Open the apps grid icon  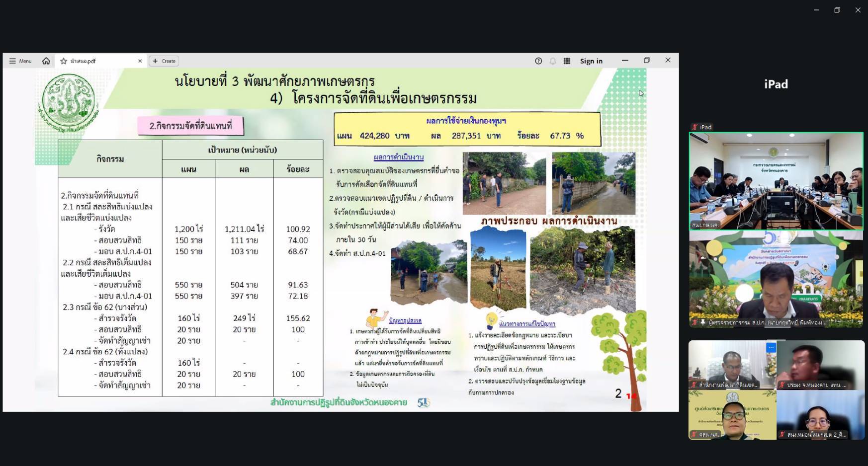(567, 61)
